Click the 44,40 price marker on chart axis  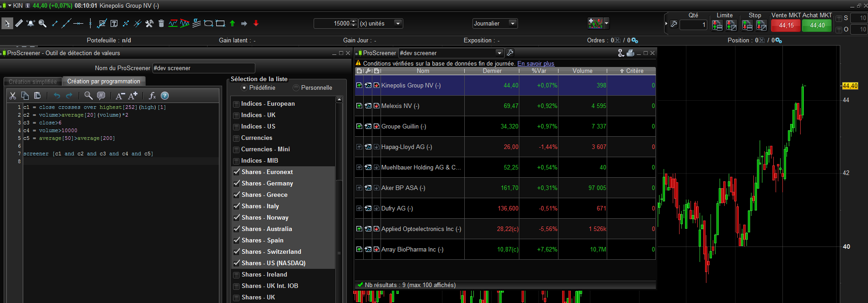[850, 86]
